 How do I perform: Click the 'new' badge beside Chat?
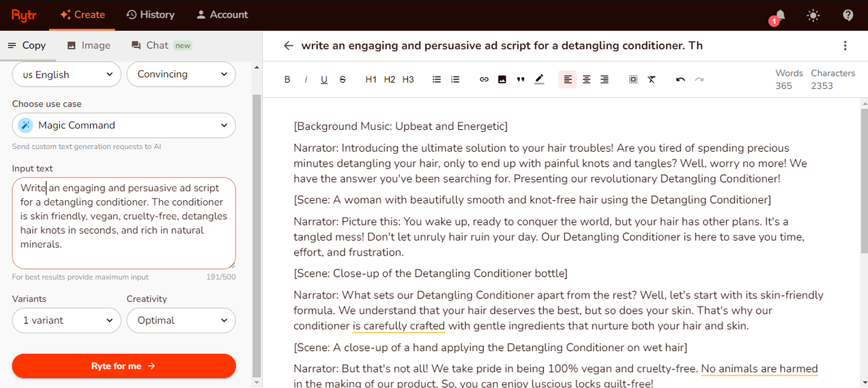[x=182, y=46]
